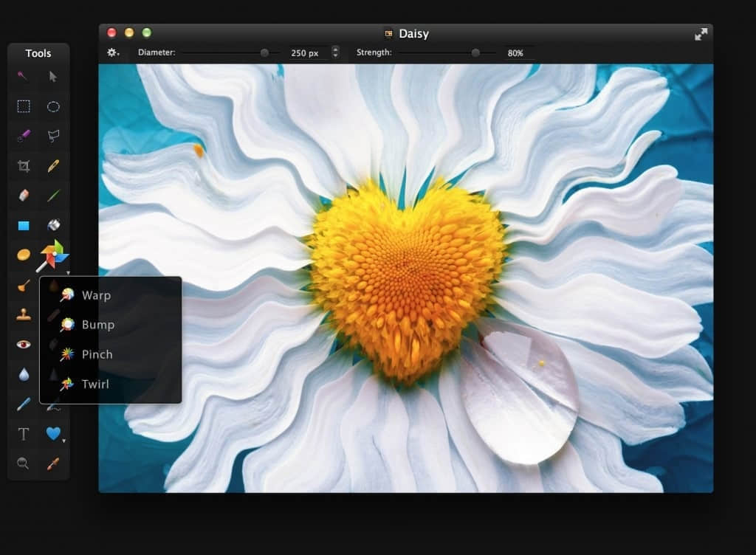Choose the Crop tool
The image size is (756, 555).
(24, 166)
